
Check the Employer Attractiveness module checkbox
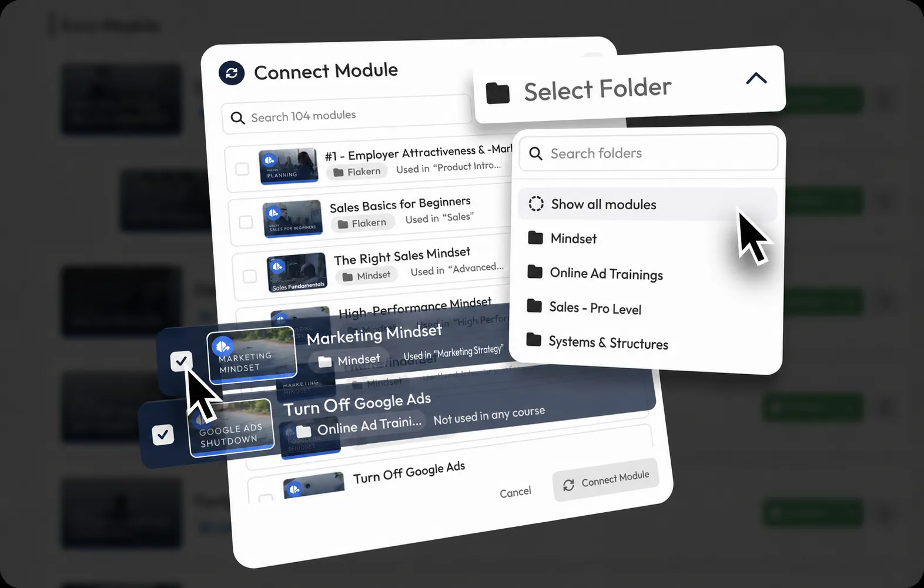[x=242, y=169]
